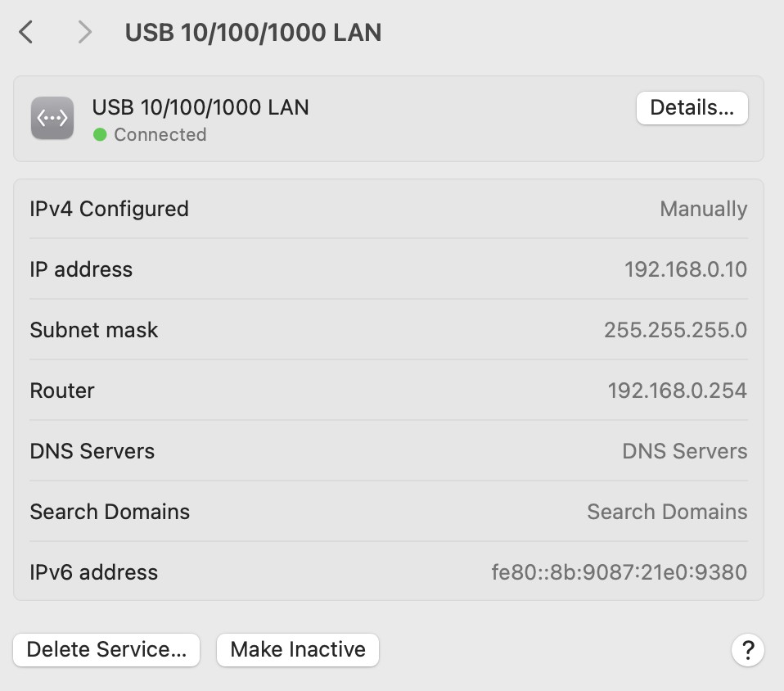The width and height of the screenshot is (784, 691).
Task: Click the Subnet mask row label
Action: point(94,330)
